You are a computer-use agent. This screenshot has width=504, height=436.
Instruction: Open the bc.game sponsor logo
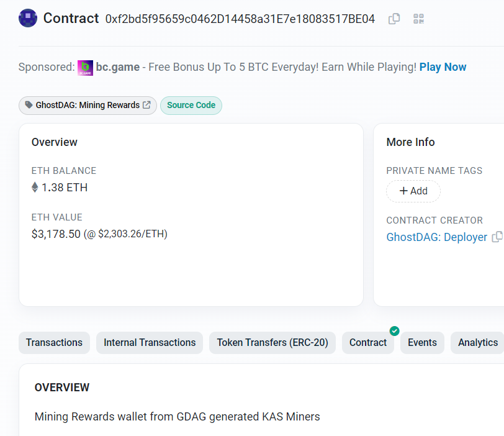click(85, 68)
